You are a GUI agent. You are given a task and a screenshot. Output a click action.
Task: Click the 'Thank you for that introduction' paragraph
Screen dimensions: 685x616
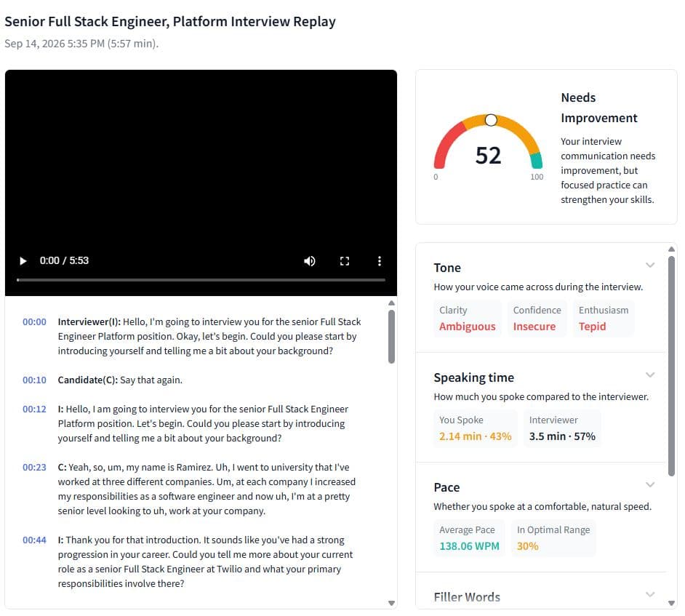tap(205, 562)
